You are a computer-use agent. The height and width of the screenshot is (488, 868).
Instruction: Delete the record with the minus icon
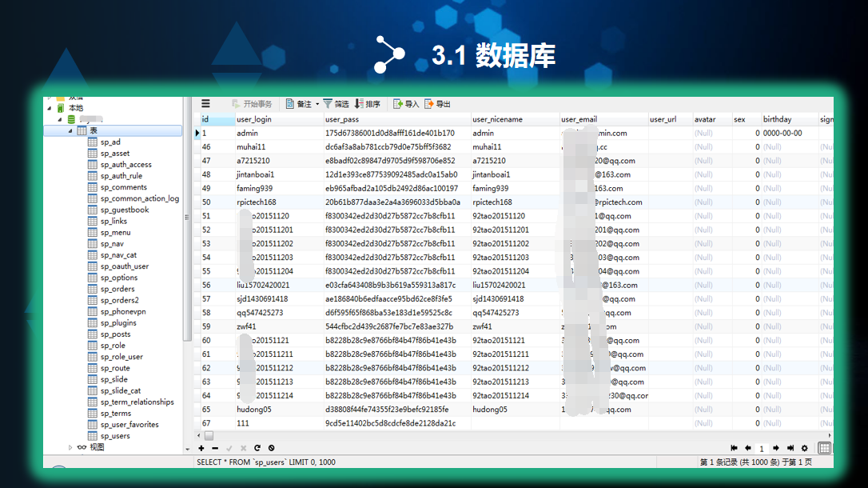[215, 449]
